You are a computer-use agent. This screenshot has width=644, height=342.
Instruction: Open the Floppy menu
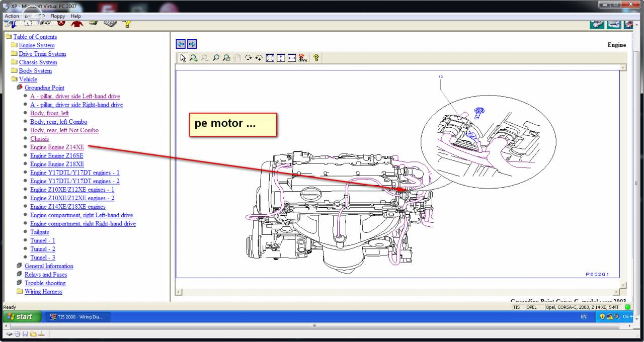[x=57, y=16]
